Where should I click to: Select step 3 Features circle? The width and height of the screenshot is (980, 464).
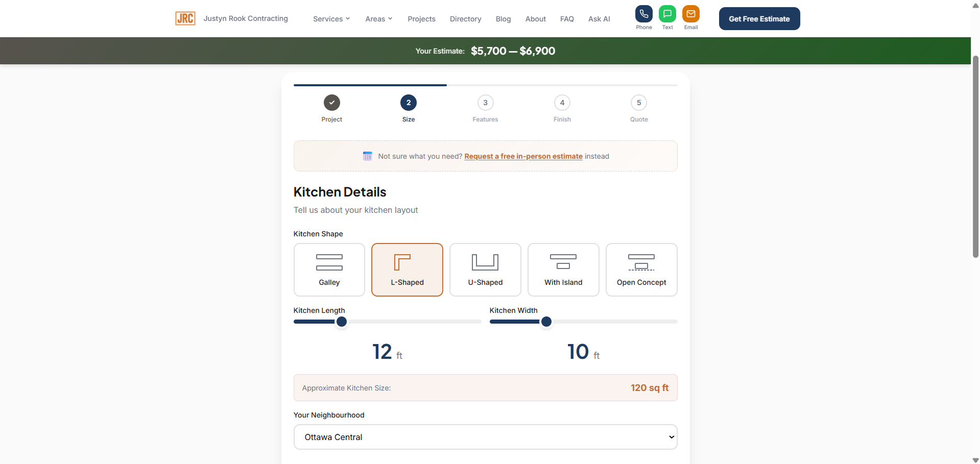point(485,103)
